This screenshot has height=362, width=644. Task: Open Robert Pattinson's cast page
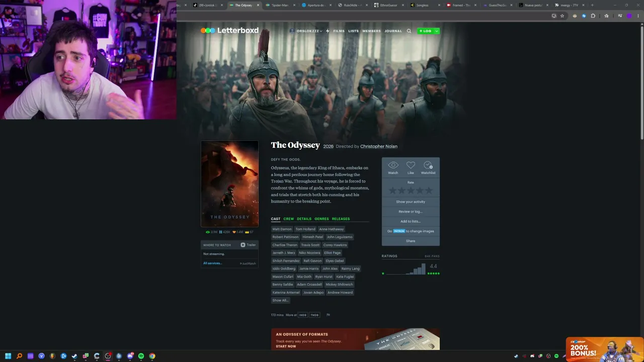pyautogui.click(x=285, y=237)
